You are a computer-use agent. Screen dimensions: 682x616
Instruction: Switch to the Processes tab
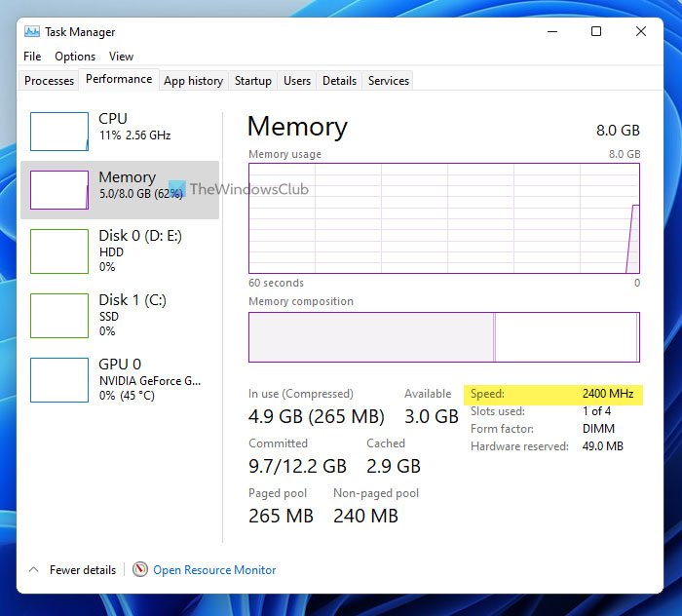pyautogui.click(x=49, y=81)
